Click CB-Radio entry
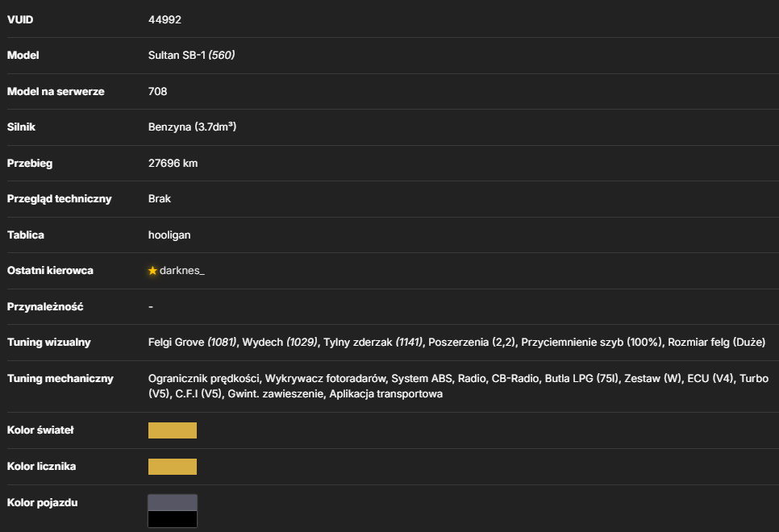This screenshot has height=532, width=779. (515, 379)
